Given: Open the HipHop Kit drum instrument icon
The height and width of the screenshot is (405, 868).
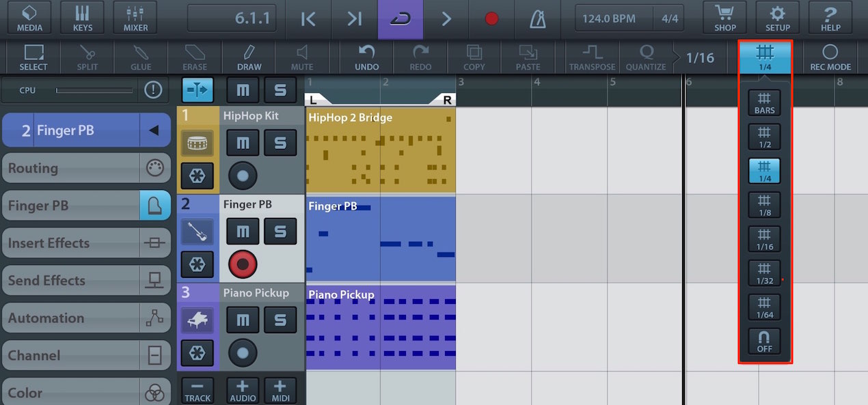Looking at the screenshot, I should [197, 143].
